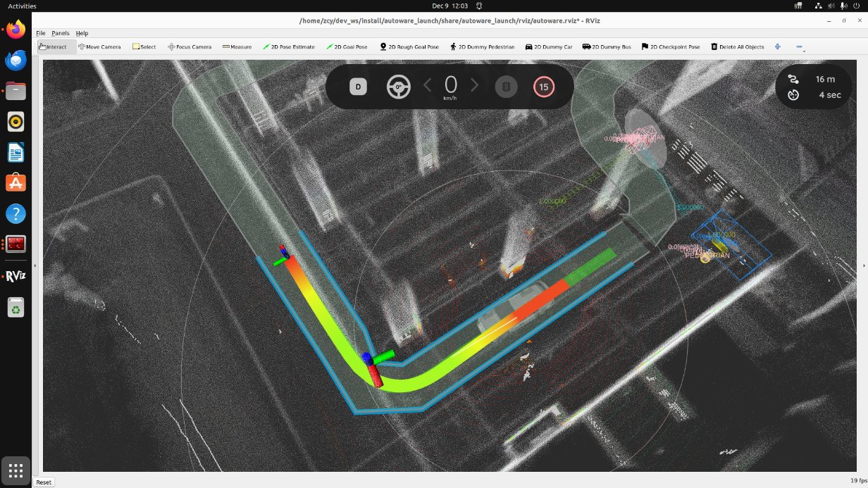Pick the 2D Dummy Pedestrian tool
The height and width of the screenshot is (488, 868).
(482, 47)
